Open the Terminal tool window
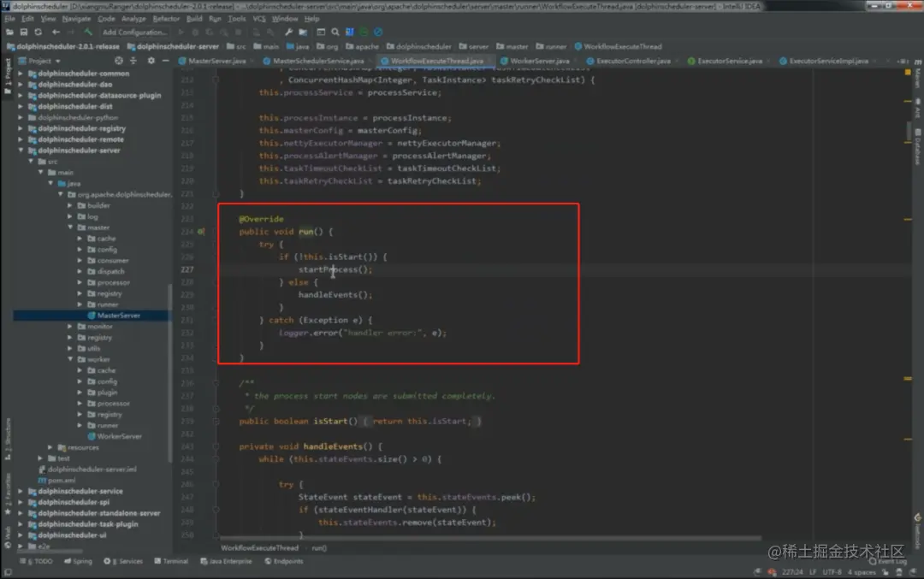 click(171, 561)
